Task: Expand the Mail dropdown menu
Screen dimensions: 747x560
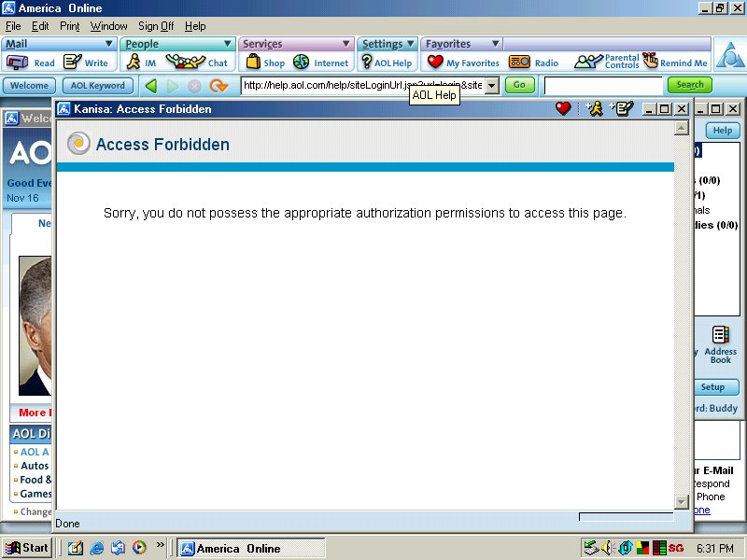Action: tap(108, 44)
